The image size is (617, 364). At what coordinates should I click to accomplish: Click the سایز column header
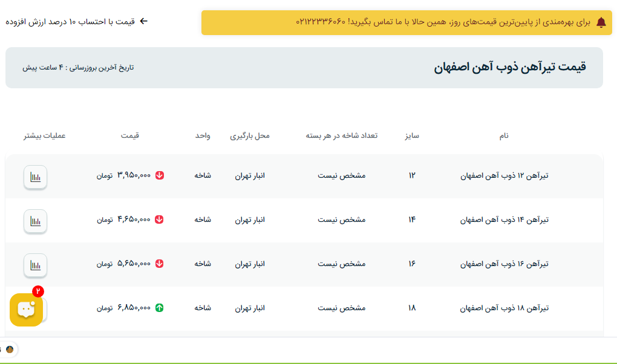click(x=412, y=135)
